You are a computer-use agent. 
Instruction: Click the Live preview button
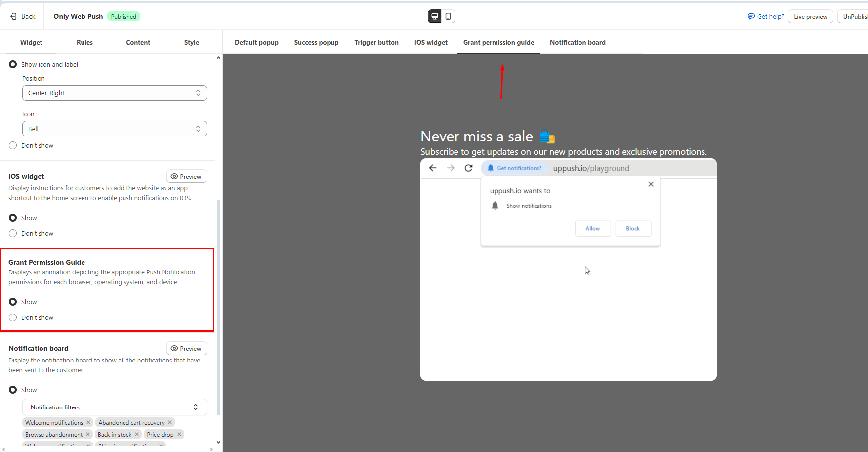pos(810,16)
